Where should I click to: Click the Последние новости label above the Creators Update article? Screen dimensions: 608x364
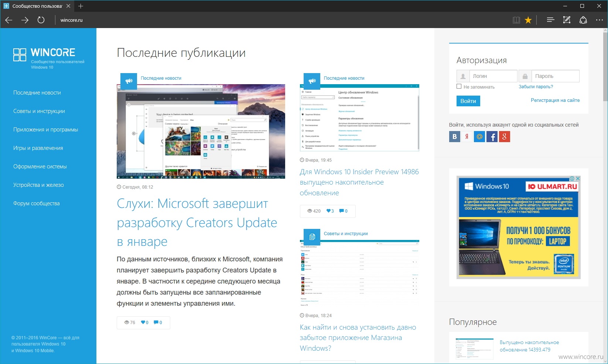pyautogui.click(x=161, y=78)
